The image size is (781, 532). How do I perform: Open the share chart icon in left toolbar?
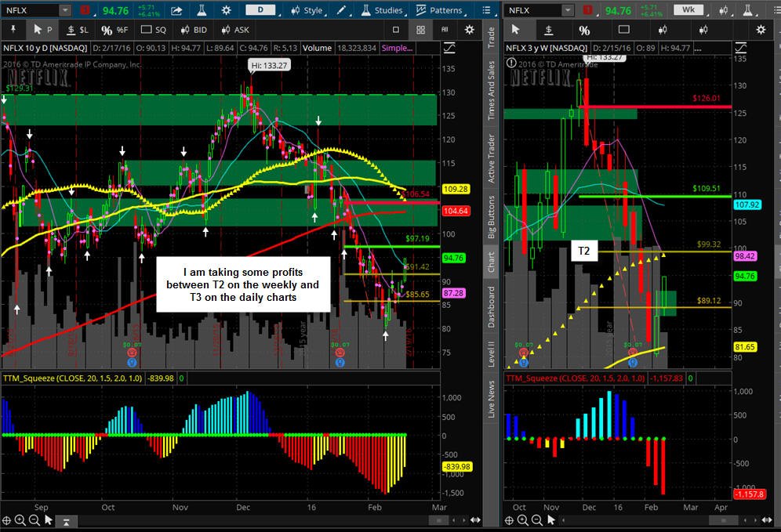(176, 10)
